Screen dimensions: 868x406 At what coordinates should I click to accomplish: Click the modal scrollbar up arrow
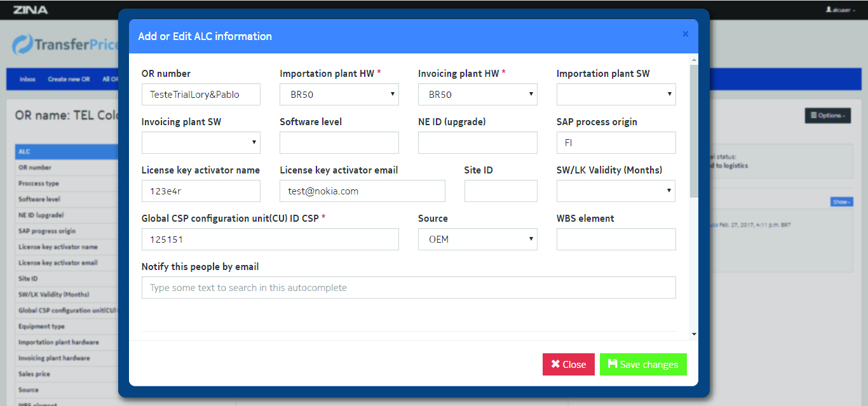point(694,60)
